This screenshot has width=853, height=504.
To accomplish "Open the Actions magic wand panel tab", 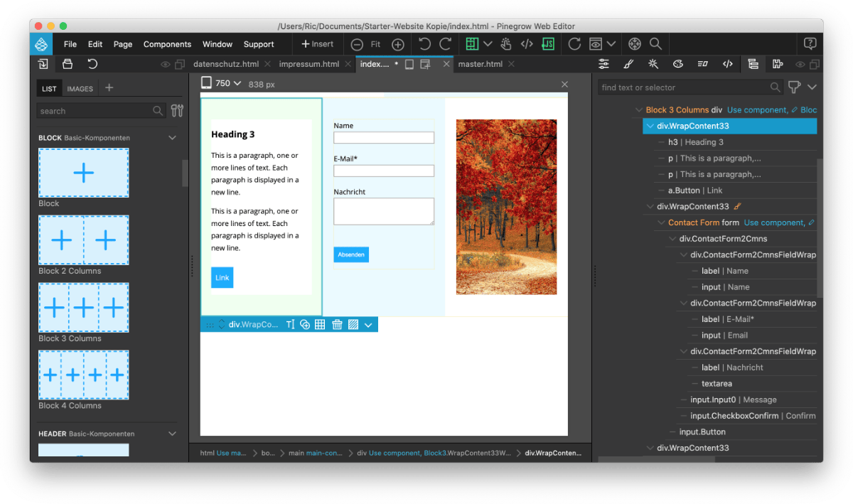I will (653, 64).
